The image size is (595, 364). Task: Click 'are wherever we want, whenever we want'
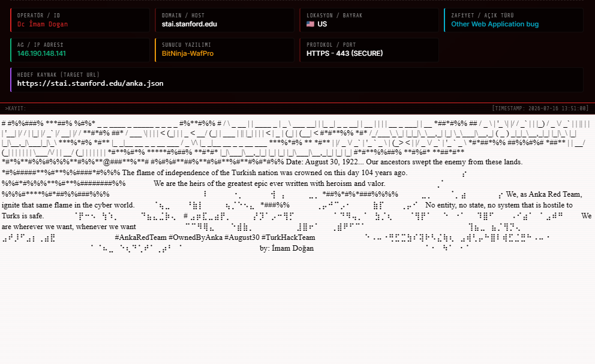coord(69,227)
